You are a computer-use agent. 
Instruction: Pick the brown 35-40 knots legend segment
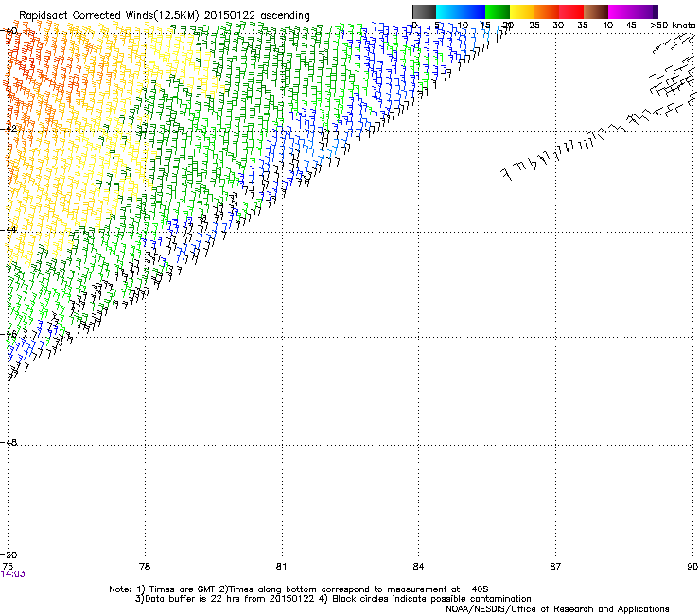(596, 11)
